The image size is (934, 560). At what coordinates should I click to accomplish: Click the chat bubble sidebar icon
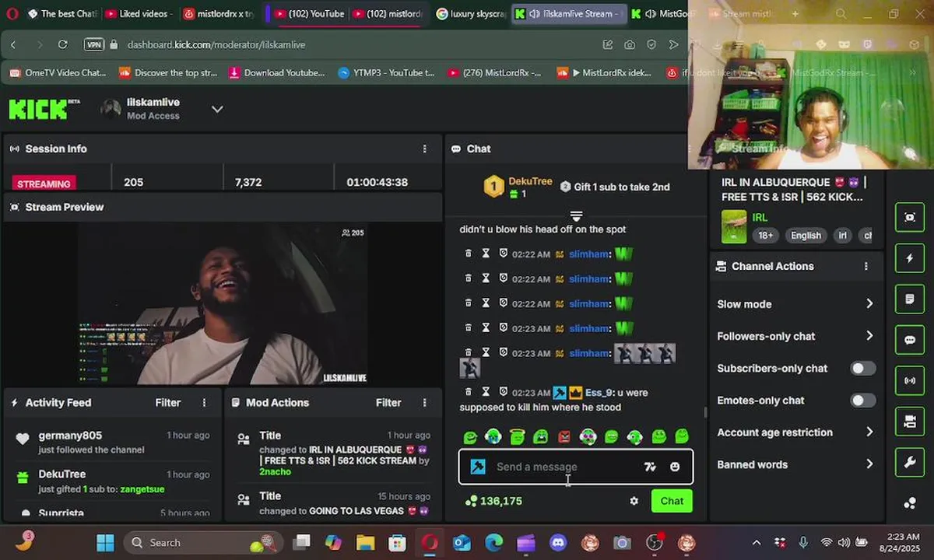(910, 340)
